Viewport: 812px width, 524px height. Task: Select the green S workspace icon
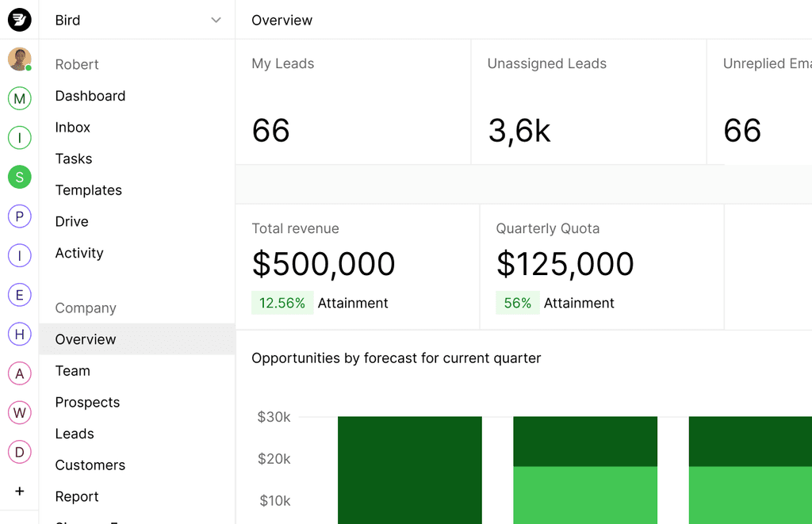coord(19,177)
